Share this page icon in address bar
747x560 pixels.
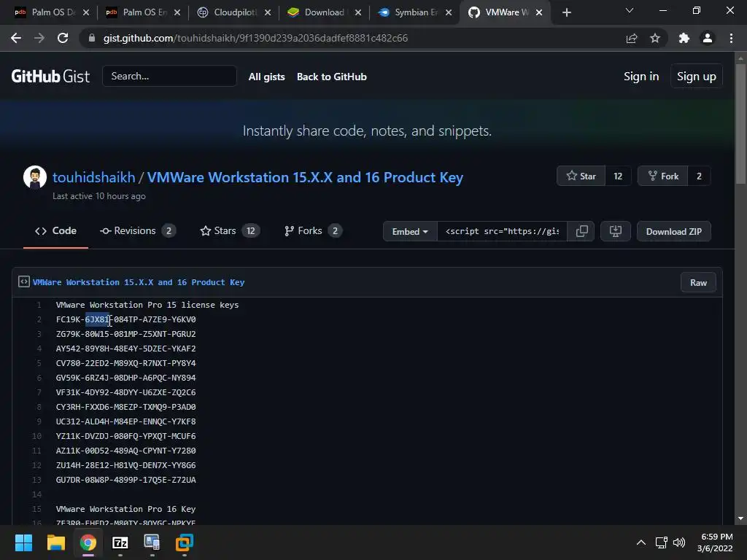point(632,38)
